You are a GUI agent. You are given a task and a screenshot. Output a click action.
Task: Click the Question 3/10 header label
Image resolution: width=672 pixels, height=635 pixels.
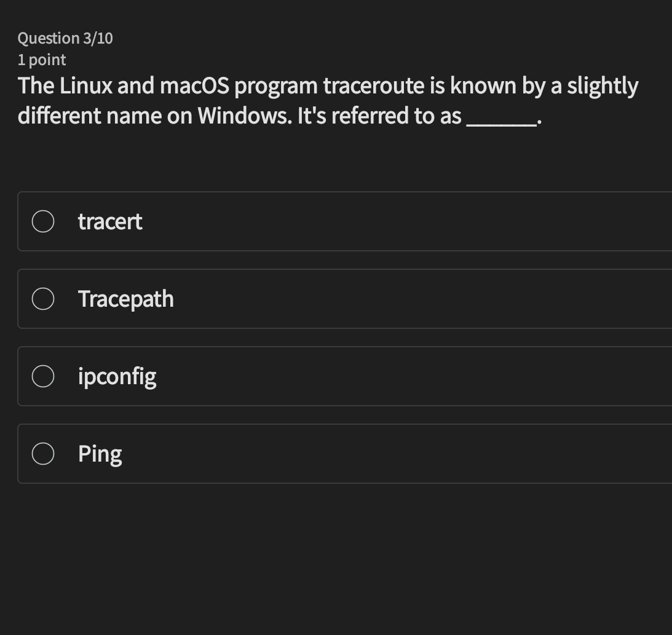[65, 38]
